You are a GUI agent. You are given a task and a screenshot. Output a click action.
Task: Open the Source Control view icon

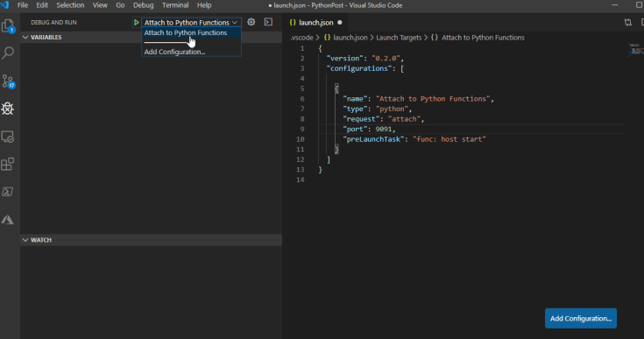tap(8, 81)
